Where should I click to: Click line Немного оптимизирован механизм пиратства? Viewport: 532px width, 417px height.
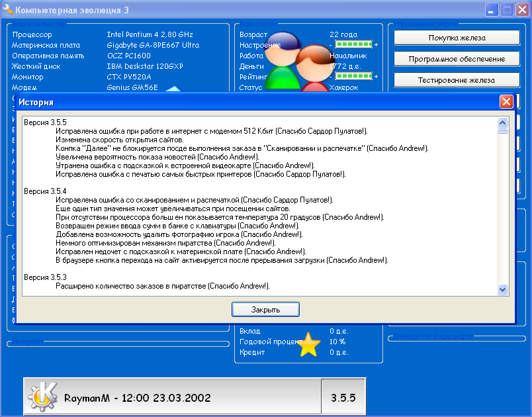tap(165, 243)
